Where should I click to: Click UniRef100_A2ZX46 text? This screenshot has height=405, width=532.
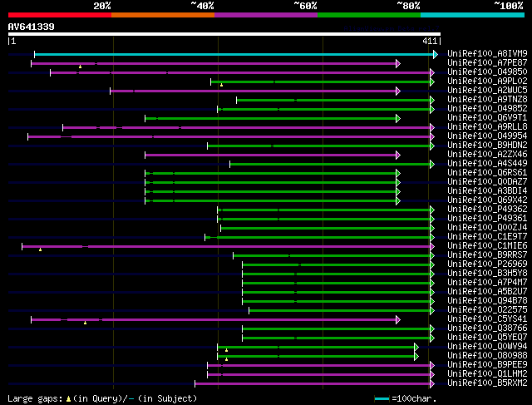487,155
